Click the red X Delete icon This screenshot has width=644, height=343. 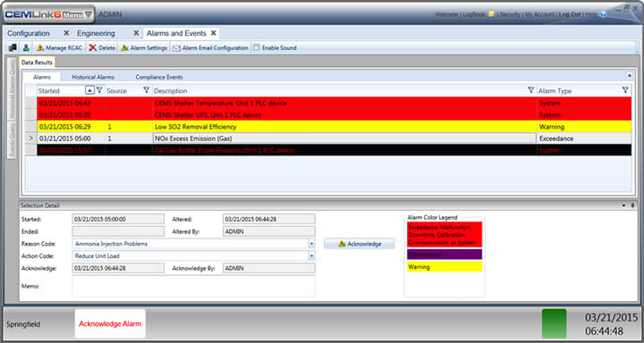tap(93, 47)
